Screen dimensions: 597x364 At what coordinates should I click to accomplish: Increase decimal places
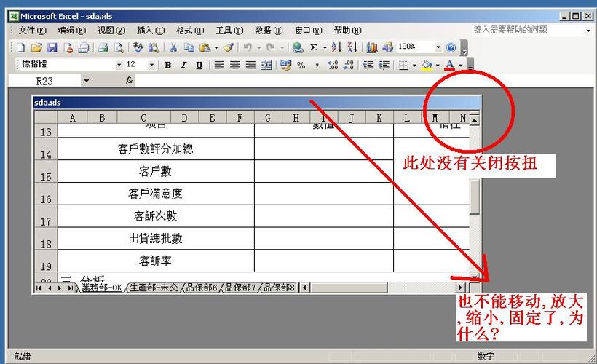tap(333, 65)
